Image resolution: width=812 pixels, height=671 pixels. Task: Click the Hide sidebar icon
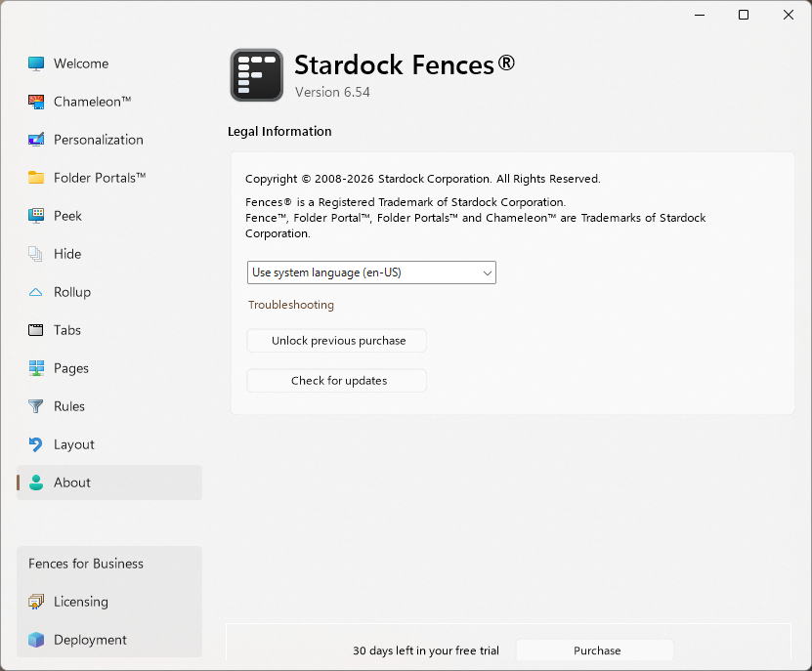[36, 254]
